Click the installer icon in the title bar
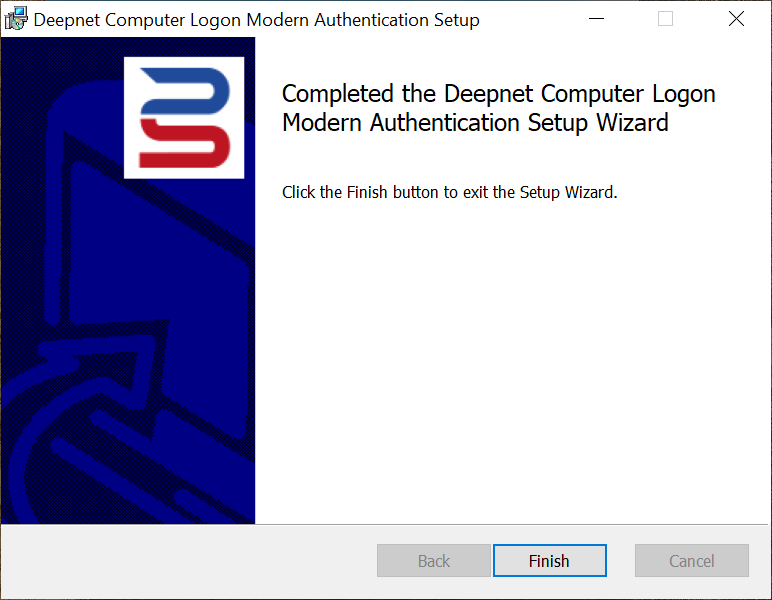This screenshot has height=600, width=772. click(16, 19)
